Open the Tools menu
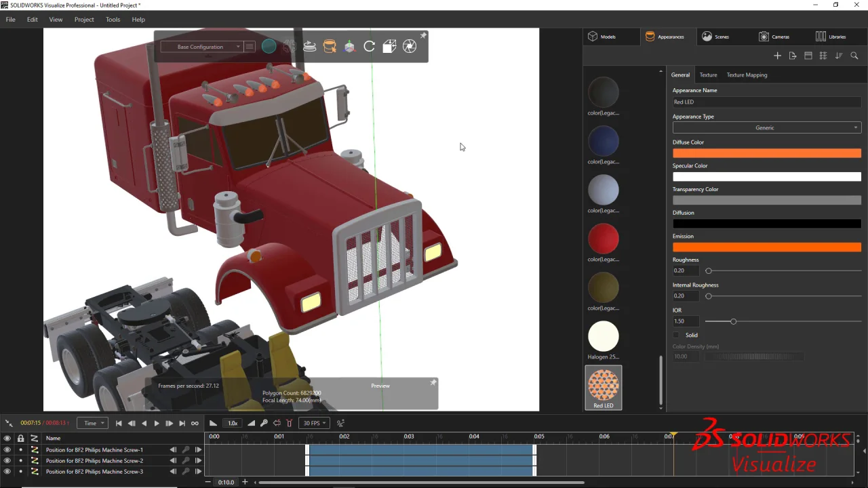Viewport: 868px width, 488px height. coord(113,20)
